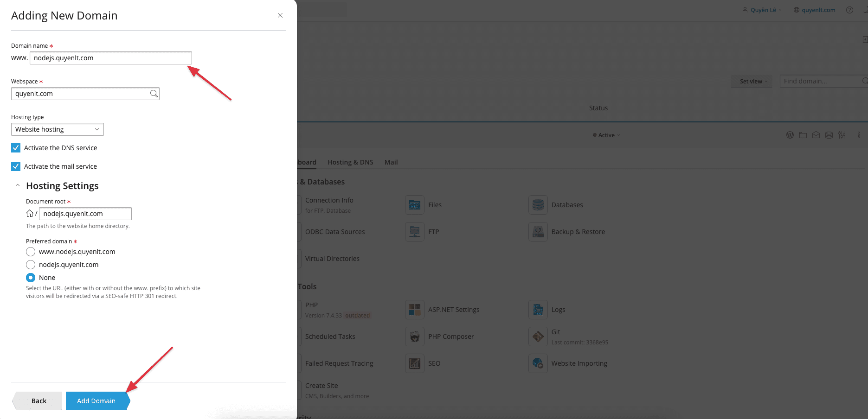Open the Hosting type dropdown

tap(57, 129)
